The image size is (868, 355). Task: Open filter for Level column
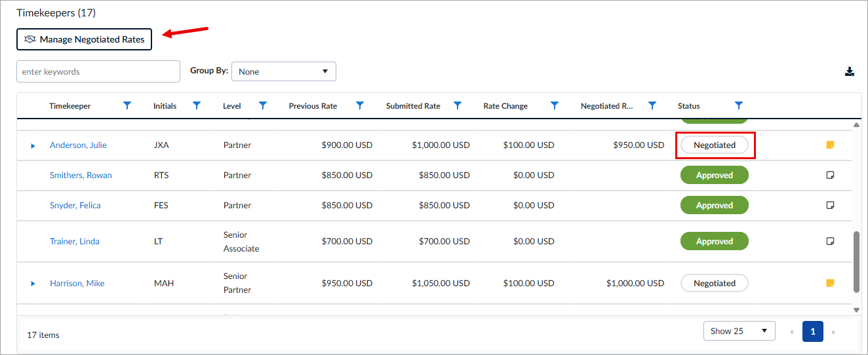[x=263, y=105]
